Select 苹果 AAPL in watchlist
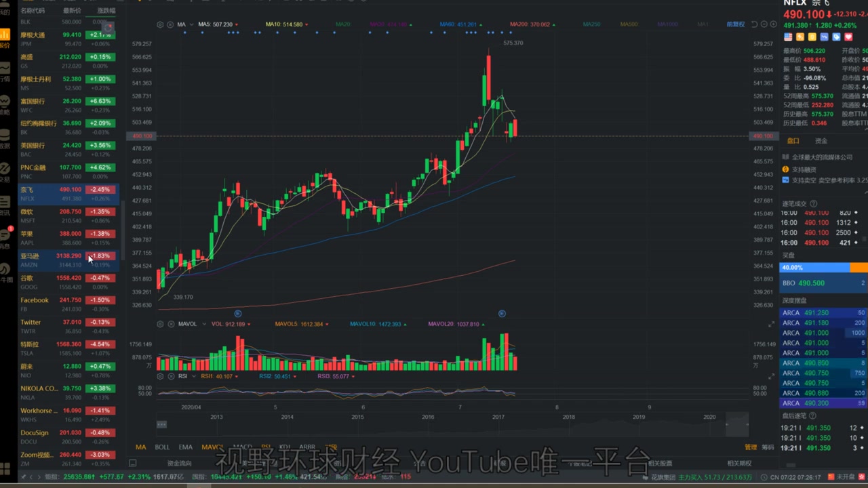This screenshot has width=868, height=488. tap(68, 238)
